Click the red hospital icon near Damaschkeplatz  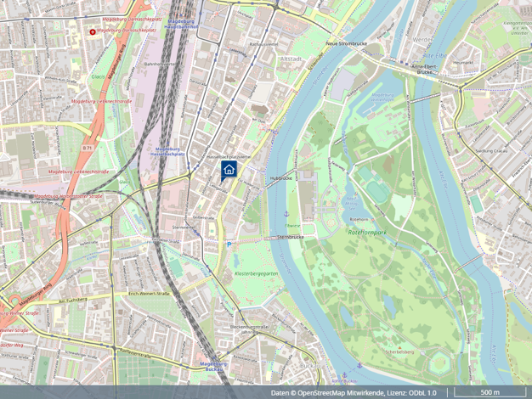93,32
